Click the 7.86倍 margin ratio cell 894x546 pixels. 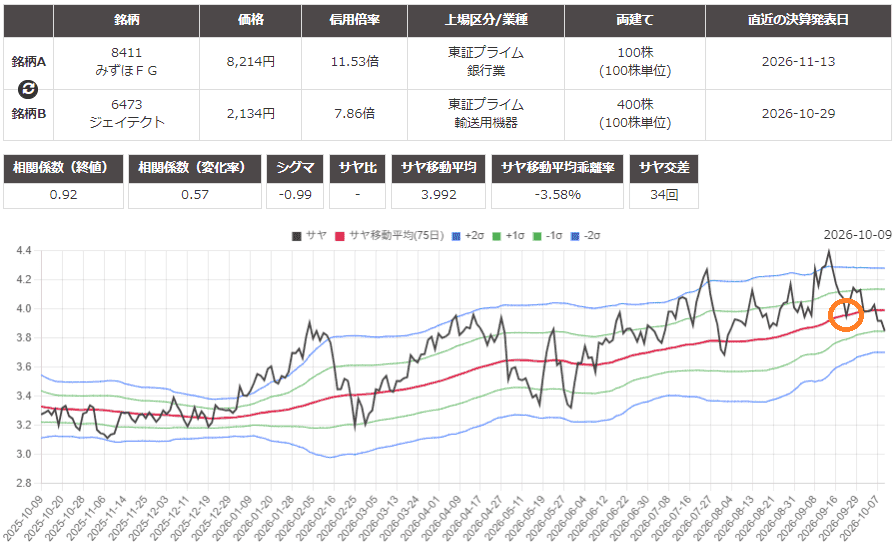coord(354,113)
